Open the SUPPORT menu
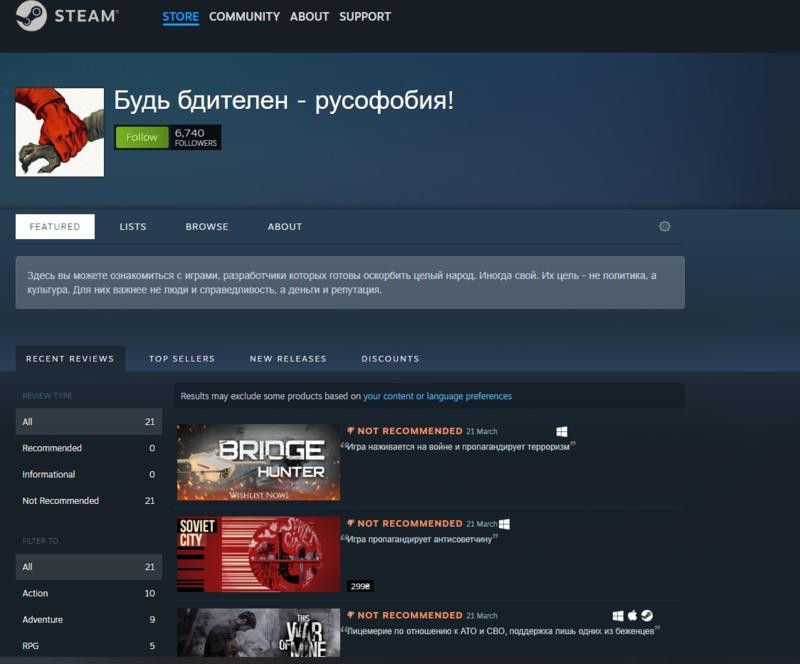800x664 pixels. click(x=365, y=17)
